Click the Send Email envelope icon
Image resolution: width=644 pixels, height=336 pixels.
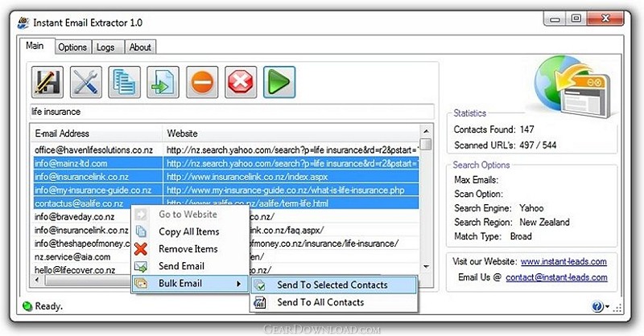141,267
